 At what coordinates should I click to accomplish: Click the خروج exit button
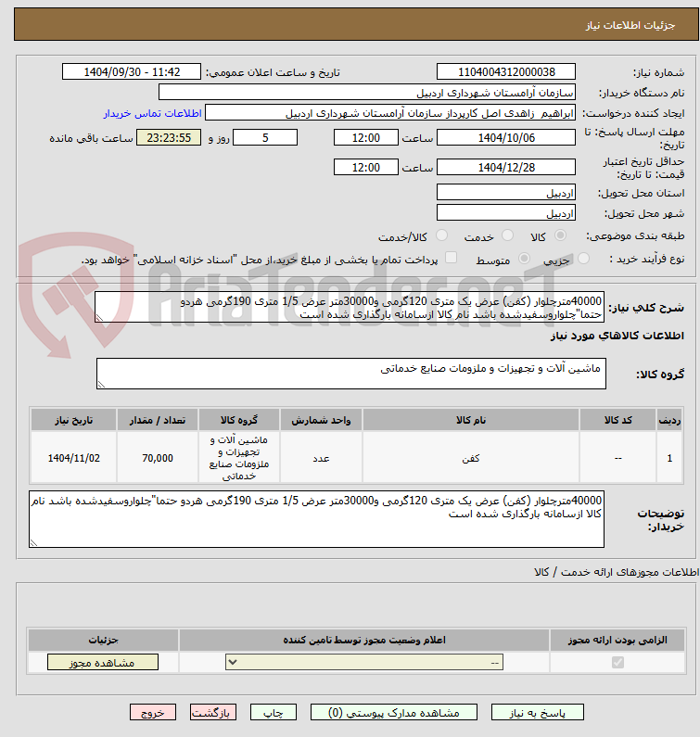pos(153,713)
